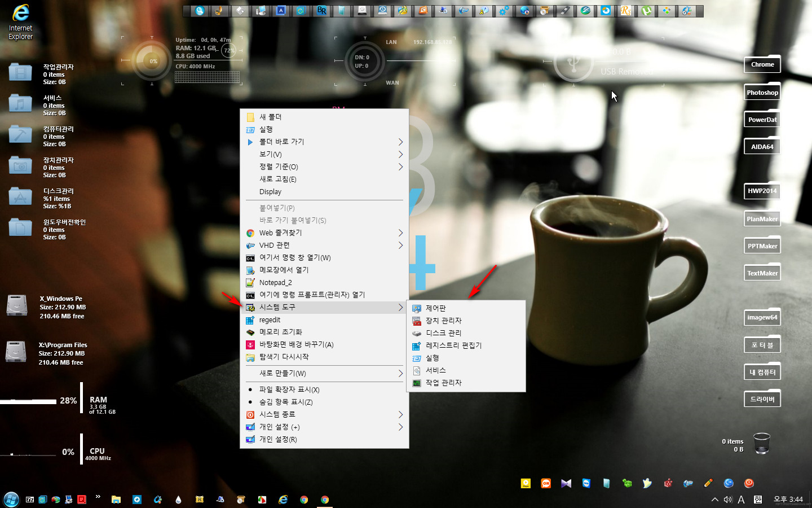Image resolution: width=812 pixels, height=508 pixels.
Task: Select 새로 고침(E) in the context menu
Action: pos(324,179)
